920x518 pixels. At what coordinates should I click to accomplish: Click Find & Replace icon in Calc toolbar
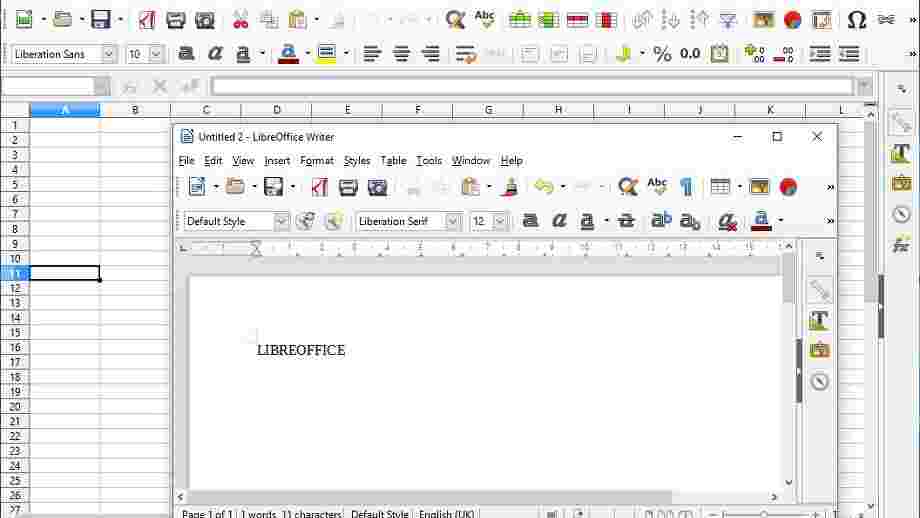click(455, 20)
